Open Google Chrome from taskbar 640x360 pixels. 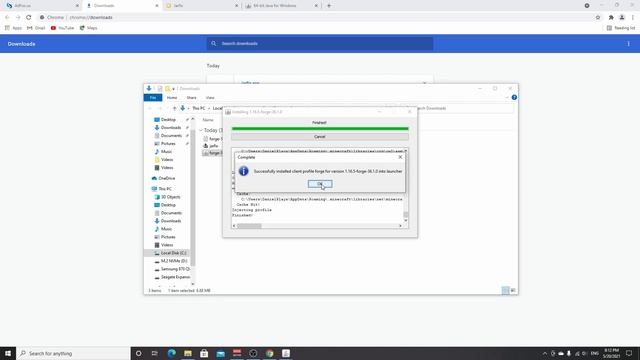269,353
